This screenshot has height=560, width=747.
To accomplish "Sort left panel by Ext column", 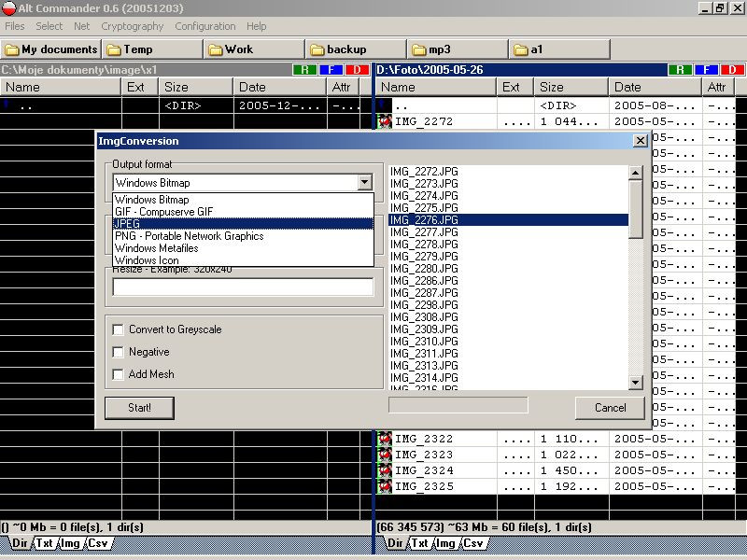I will point(140,87).
